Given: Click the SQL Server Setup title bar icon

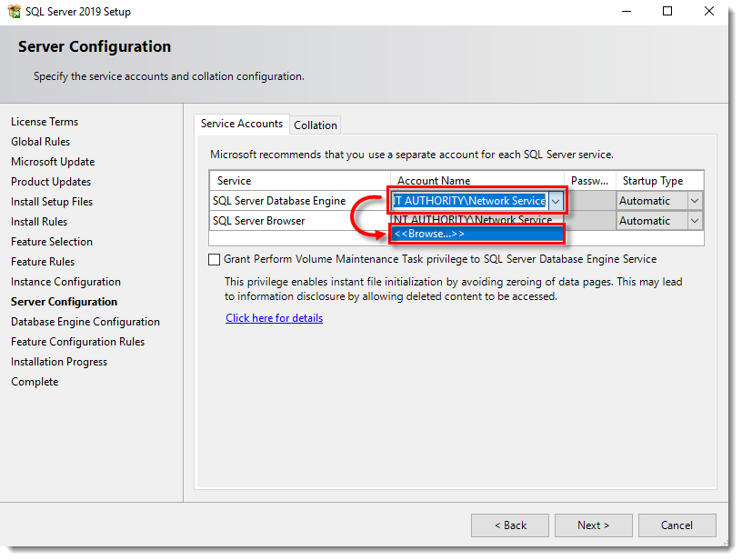Looking at the screenshot, I should point(14,11).
